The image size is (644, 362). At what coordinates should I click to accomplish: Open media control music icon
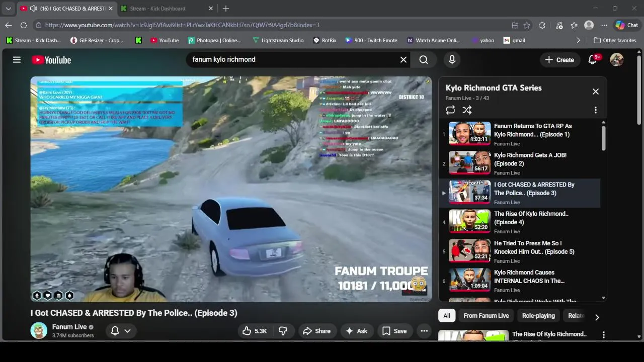559,25
